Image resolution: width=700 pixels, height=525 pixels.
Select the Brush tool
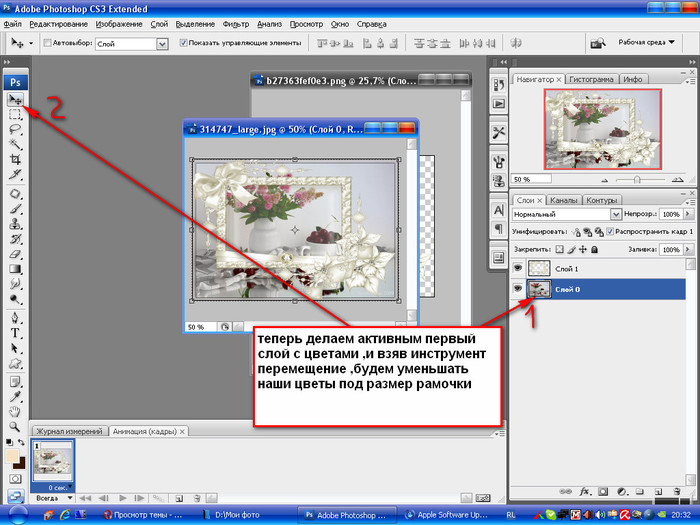(15, 208)
